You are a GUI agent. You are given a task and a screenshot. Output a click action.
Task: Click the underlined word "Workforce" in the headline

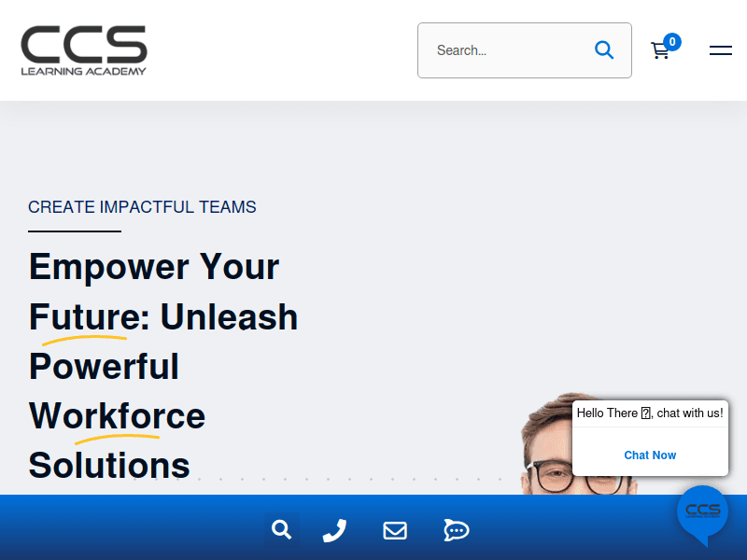pyautogui.click(x=117, y=415)
